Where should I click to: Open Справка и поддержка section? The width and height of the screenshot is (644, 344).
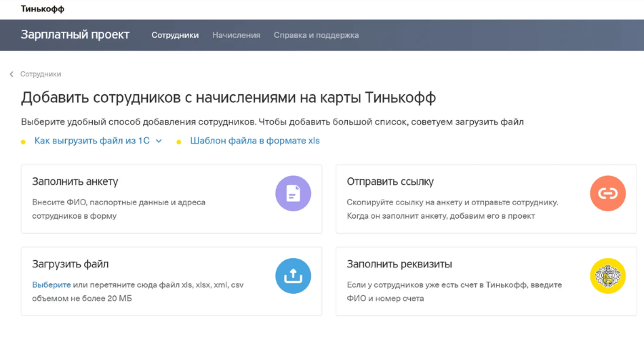pyautogui.click(x=317, y=35)
